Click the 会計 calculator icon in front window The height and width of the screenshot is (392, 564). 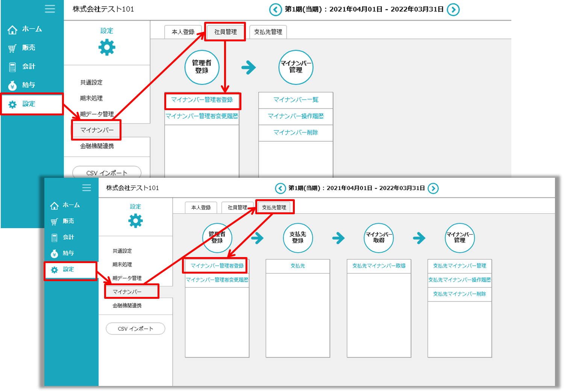[x=55, y=238]
